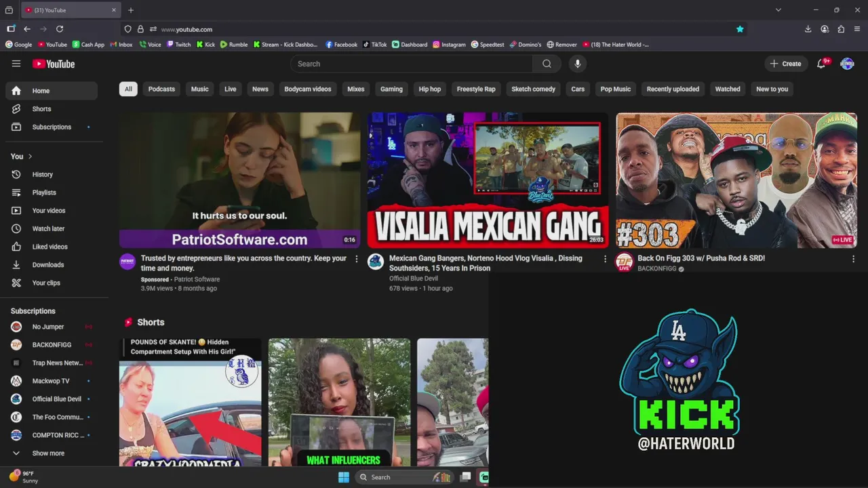The width and height of the screenshot is (868, 488).
Task: Expand subscriptions with Show more
Action: tap(52, 453)
